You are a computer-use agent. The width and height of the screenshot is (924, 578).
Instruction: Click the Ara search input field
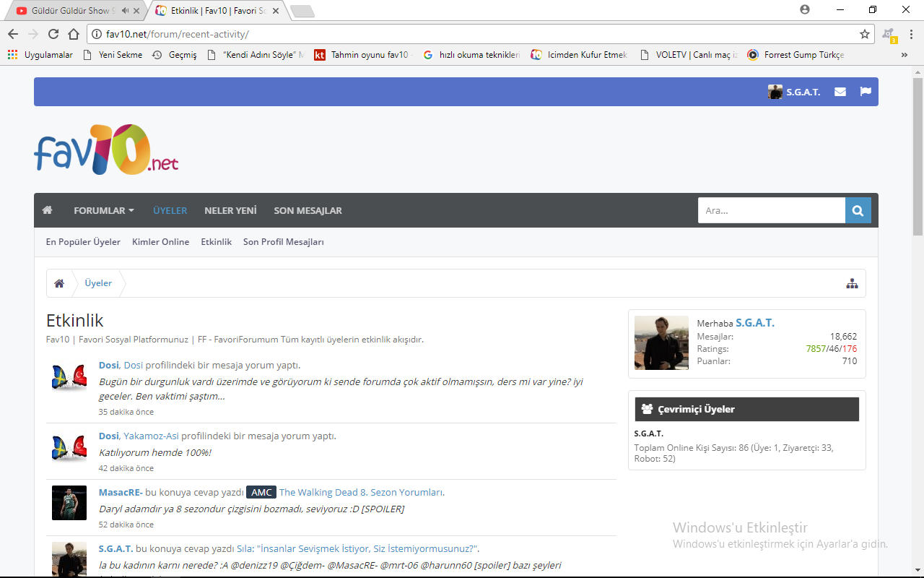(x=771, y=210)
